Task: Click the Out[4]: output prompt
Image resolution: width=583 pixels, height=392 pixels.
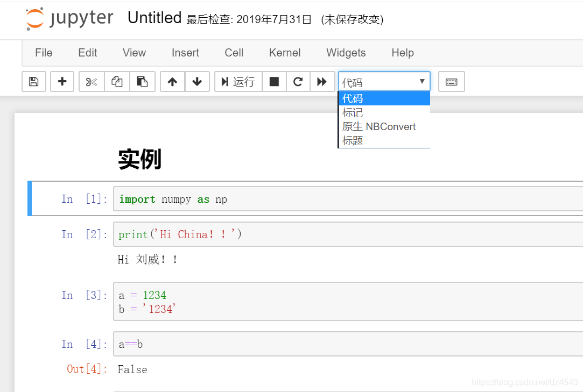Action: [87, 368]
